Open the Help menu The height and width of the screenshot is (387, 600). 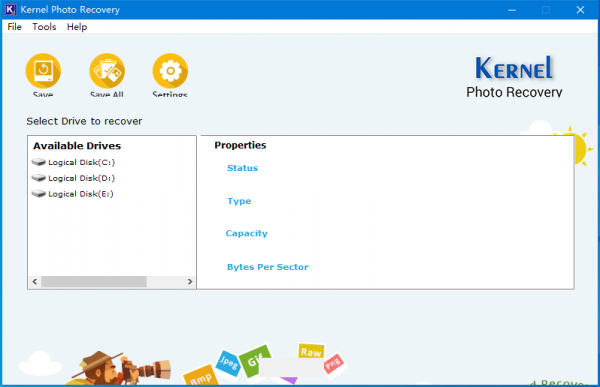point(77,27)
